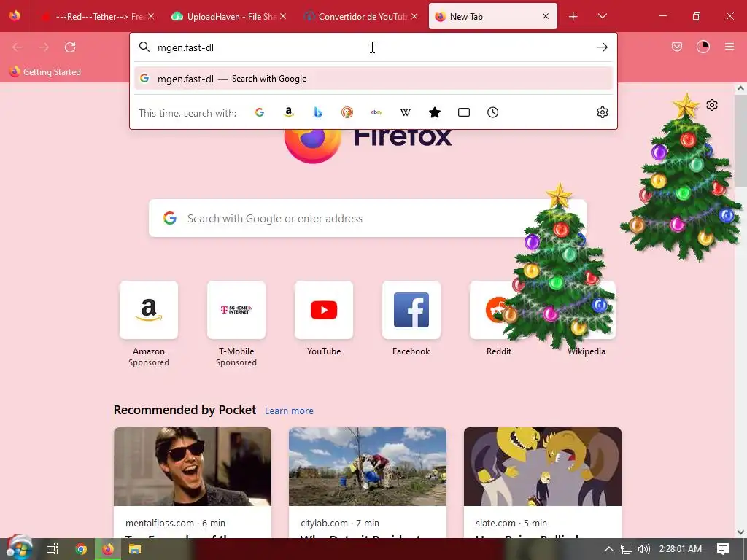Viewport: 747px width, 560px height.
Task: Click the scrollbar down arrow
Action: click(x=740, y=532)
